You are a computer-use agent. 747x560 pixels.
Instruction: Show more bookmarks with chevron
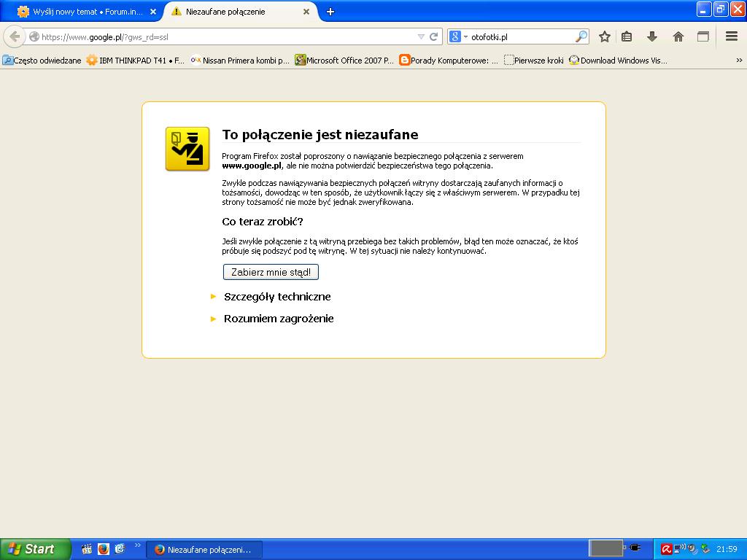[739, 61]
